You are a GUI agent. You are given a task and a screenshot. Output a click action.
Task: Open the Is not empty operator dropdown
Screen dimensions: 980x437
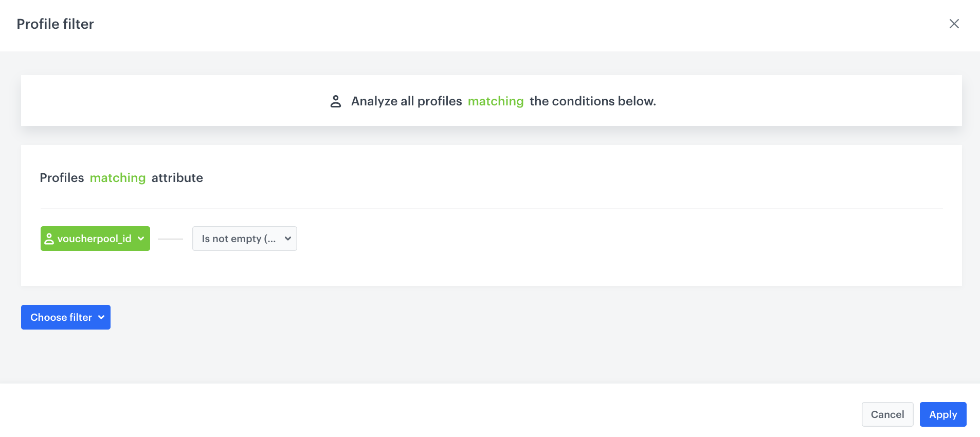coord(244,238)
